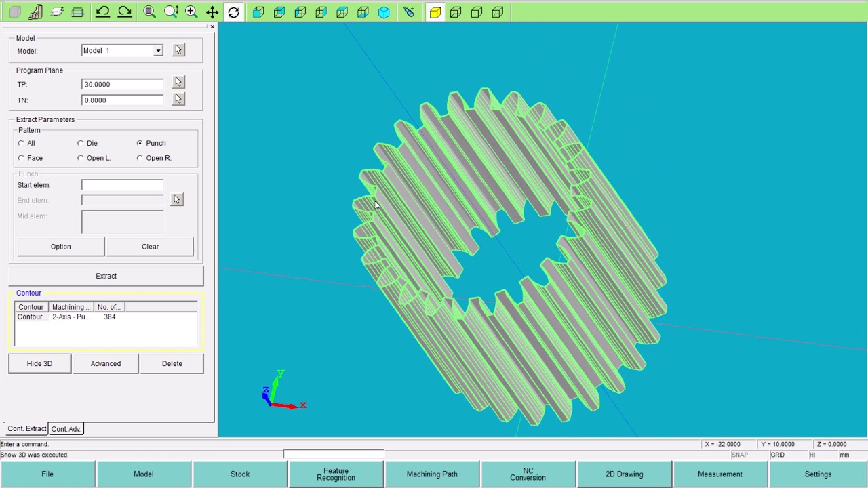Image resolution: width=868 pixels, height=488 pixels.
Task: Click the TP value input field
Action: pos(123,85)
